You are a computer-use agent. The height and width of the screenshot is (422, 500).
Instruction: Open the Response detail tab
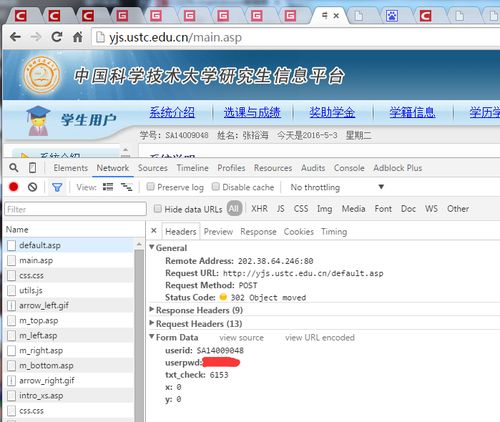[258, 232]
